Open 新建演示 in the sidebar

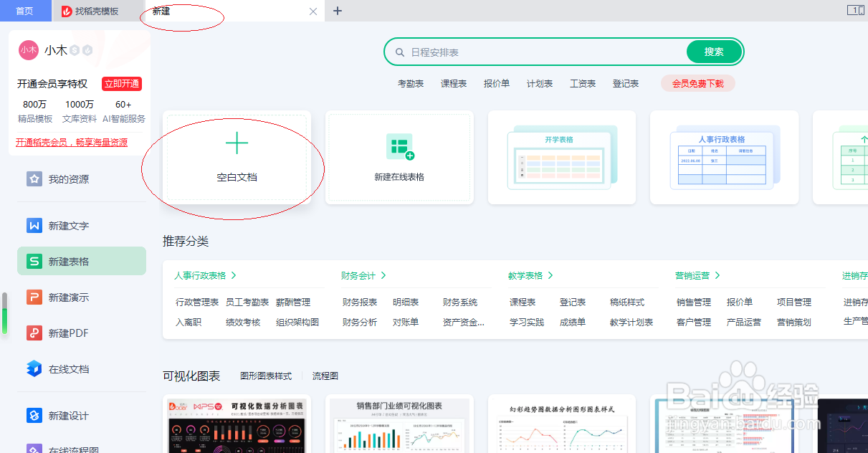pos(82,297)
